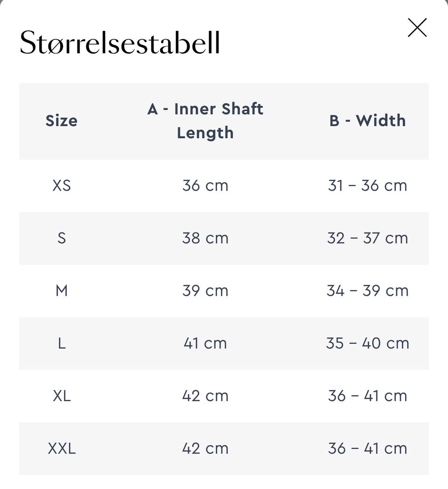The image size is (448, 489).
Task: Close the size chart with the X icon
Action: [x=417, y=28]
